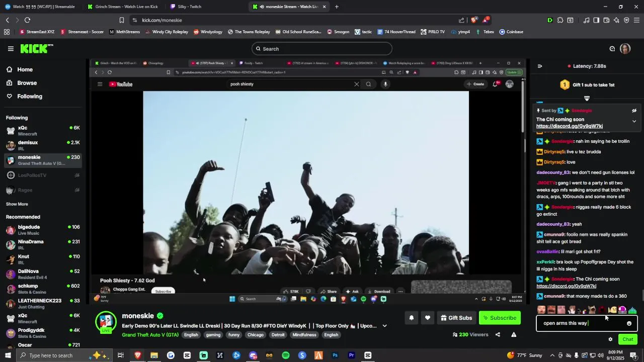The image size is (644, 362).
Task: Click the Kick search box
Action: click(x=322, y=49)
